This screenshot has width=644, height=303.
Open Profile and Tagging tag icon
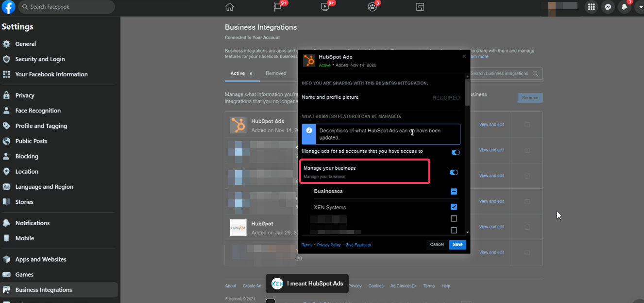[6, 125]
